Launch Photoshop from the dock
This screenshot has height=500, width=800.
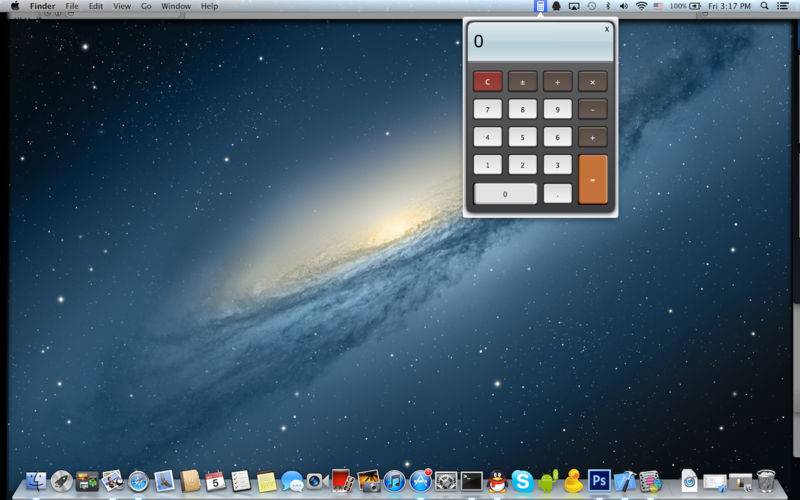coord(599,481)
